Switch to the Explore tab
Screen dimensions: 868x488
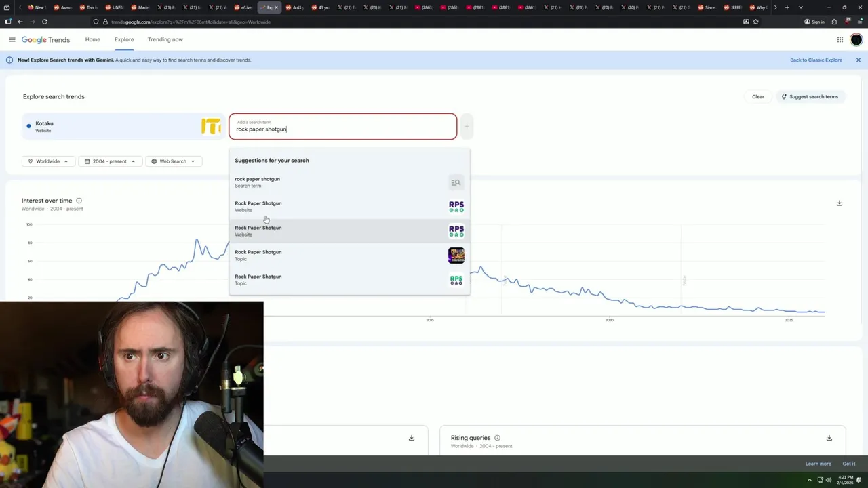(124, 39)
